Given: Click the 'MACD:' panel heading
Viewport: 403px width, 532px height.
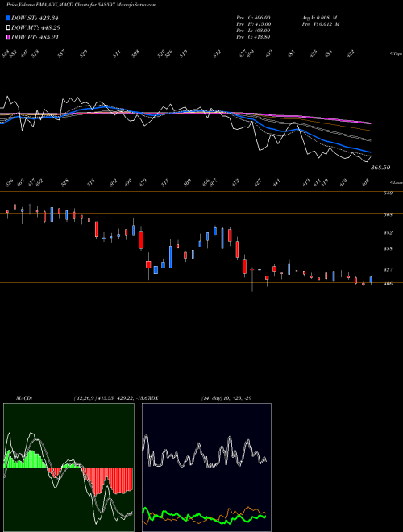Looking at the screenshot, I should click(24, 398).
